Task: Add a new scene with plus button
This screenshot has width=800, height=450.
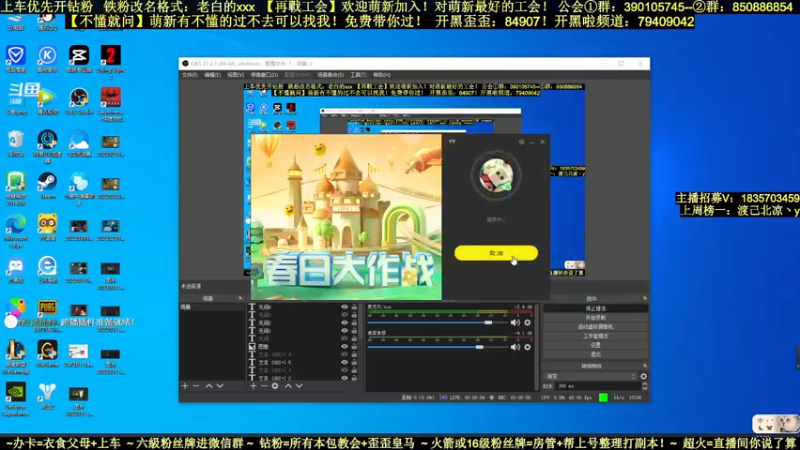Action: click(x=185, y=386)
